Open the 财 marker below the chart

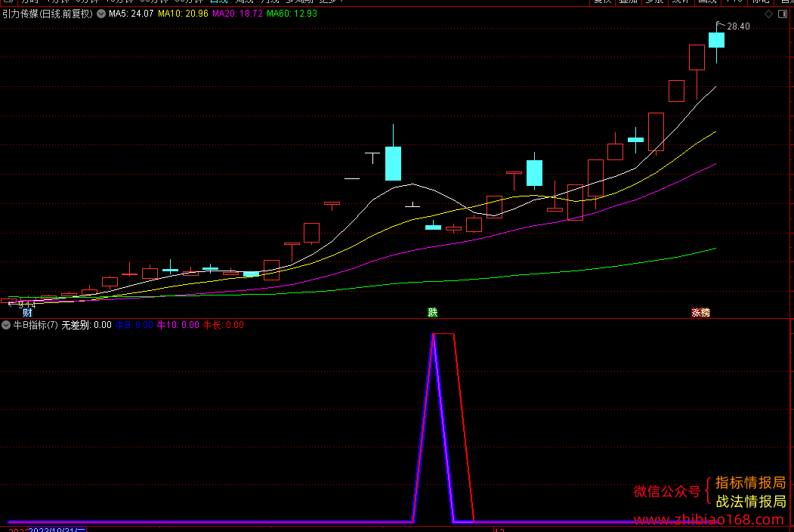[27, 313]
